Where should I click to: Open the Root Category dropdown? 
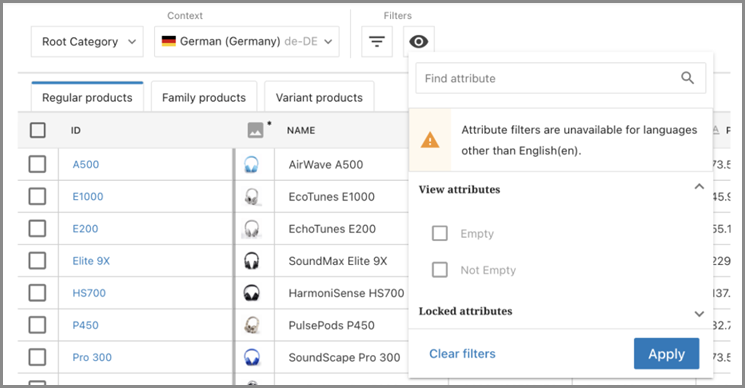[x=87, y=42]
